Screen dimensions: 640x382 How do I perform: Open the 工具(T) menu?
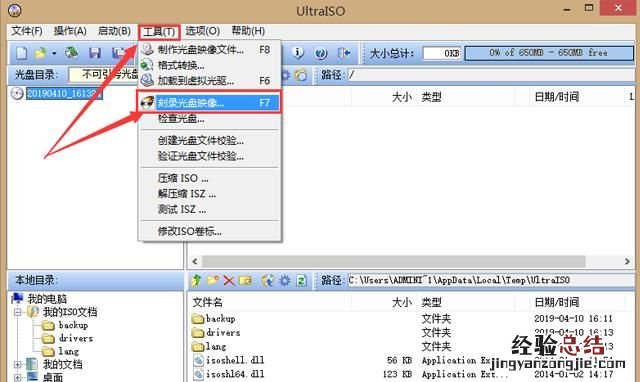(x=159, y=31)
